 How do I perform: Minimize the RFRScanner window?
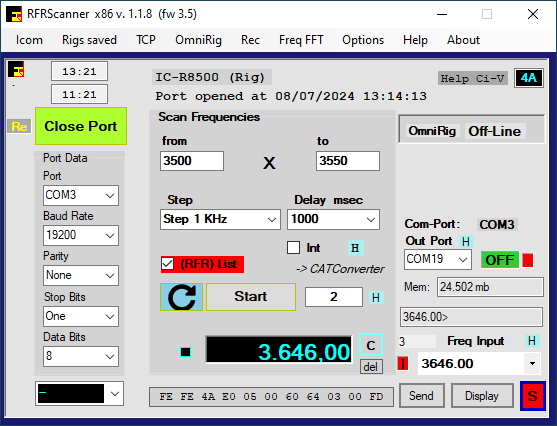click(442, 14)
